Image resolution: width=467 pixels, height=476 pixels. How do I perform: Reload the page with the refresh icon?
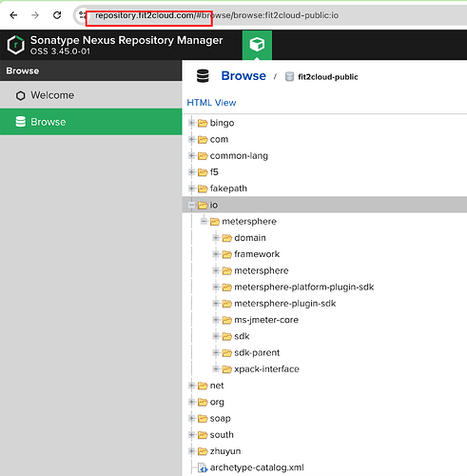click(x=57, y=15)
